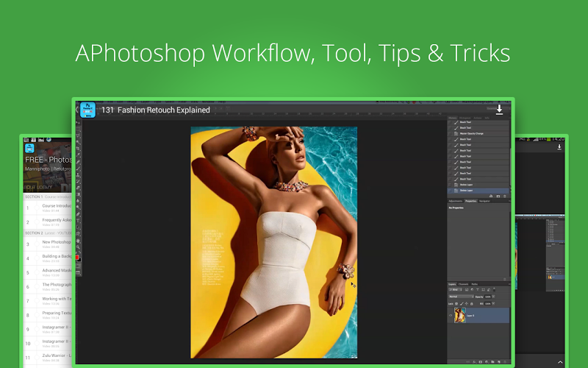588x368 pixels.
Task: Tap the download icon in right window
Action: (x=559, y=147)
